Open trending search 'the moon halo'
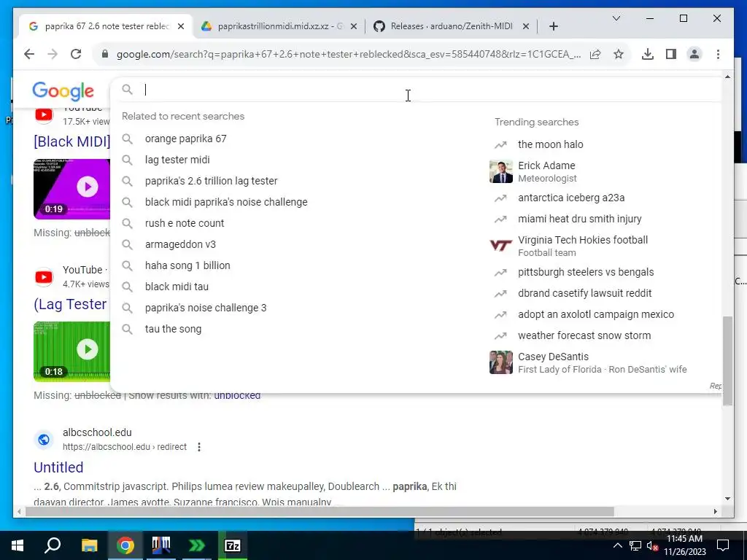Image resolution: width=747 pixels, height=560 pixels. (x=550, y=144)
